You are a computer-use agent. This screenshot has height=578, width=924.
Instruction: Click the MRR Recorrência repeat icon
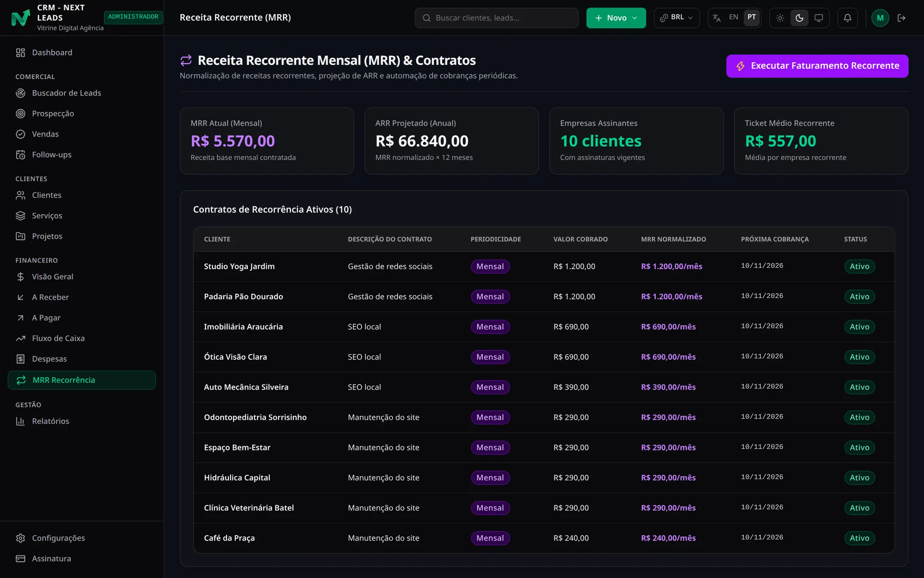click(x=21, y=380)
